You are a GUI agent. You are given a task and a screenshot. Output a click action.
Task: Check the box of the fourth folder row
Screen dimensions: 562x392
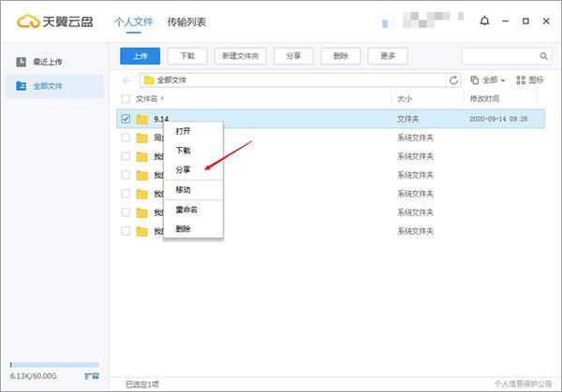[126, 175]
